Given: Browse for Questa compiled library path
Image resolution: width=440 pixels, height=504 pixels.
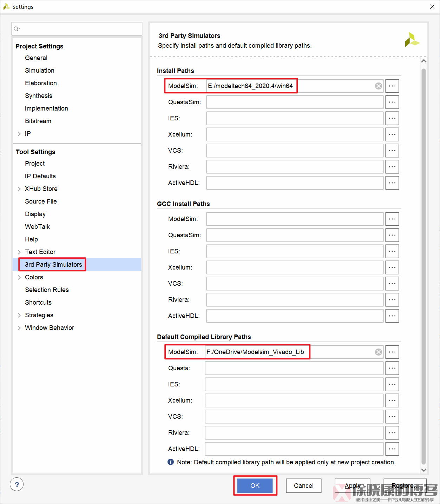Looking at the screenshot, I should click(x=392, y=368).
